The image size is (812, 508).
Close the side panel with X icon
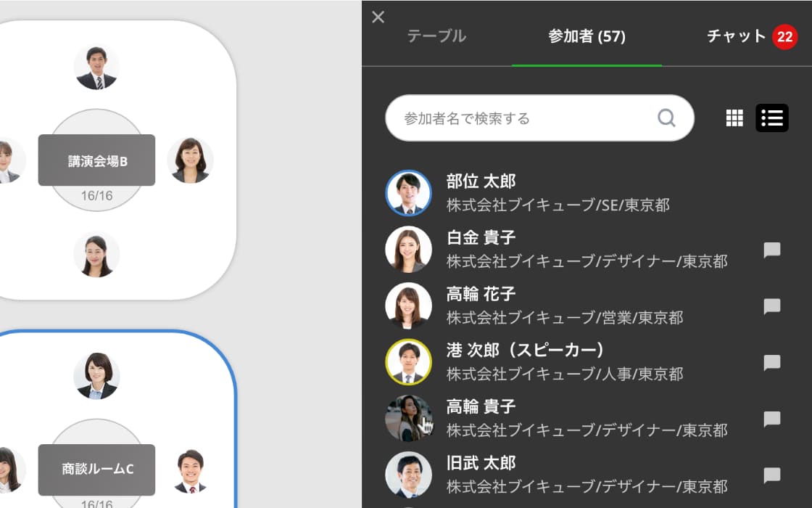378,17
